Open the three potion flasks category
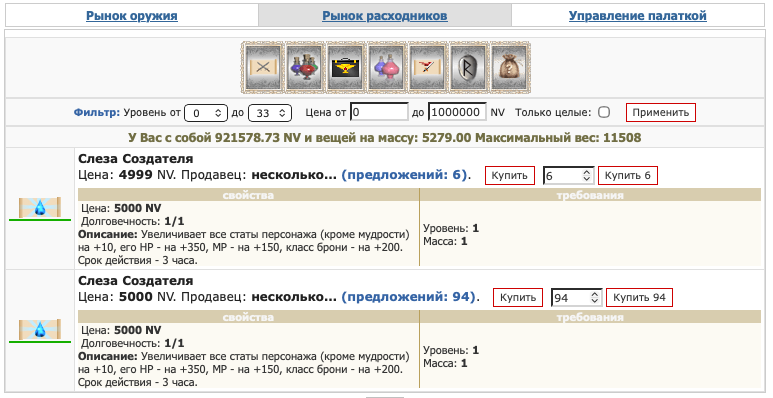This screenshot has height=398, width=773. coord(304,68)
